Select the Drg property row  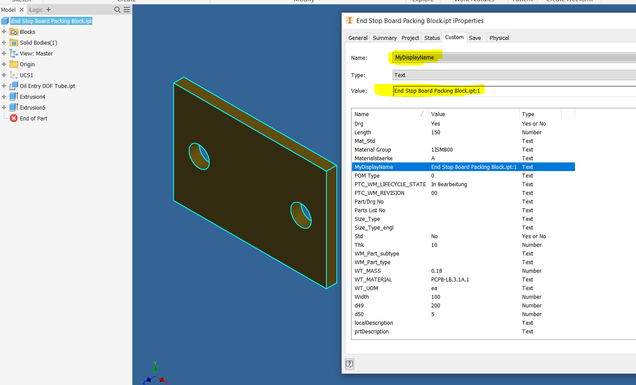463,124
